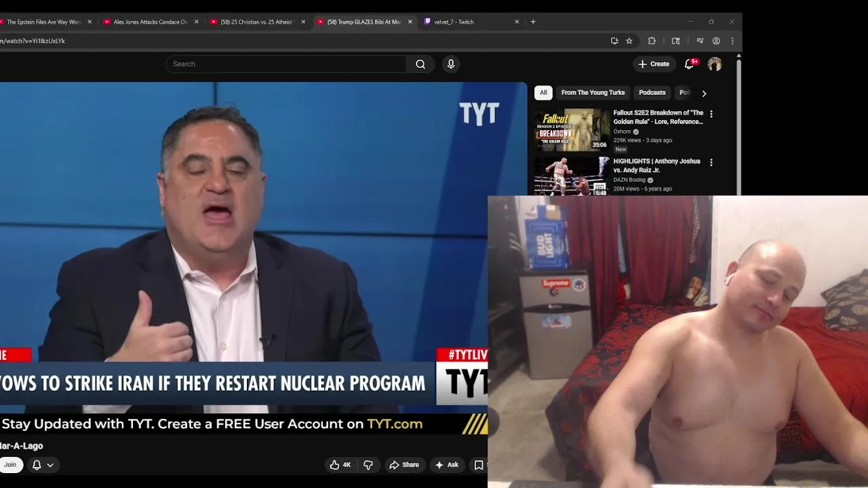868x488 pixels.
Task: Expand notification options chevron beside bell
Action: (50, 465)
